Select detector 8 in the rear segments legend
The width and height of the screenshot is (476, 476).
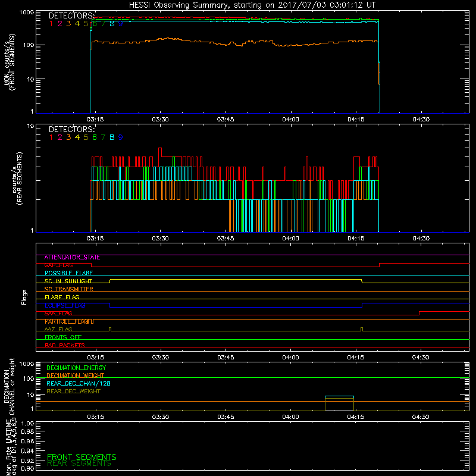click(x=112, y=137)
